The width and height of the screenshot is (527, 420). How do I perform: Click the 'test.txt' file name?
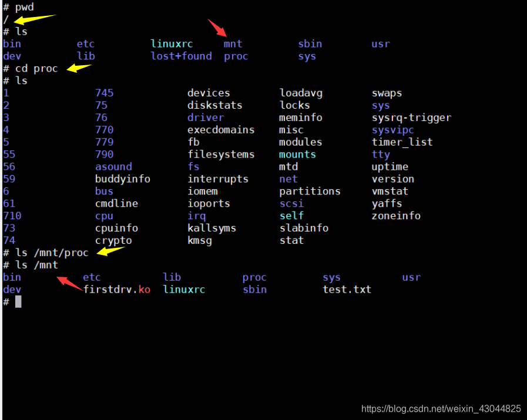pyautogui.click(x=347, y=289)
